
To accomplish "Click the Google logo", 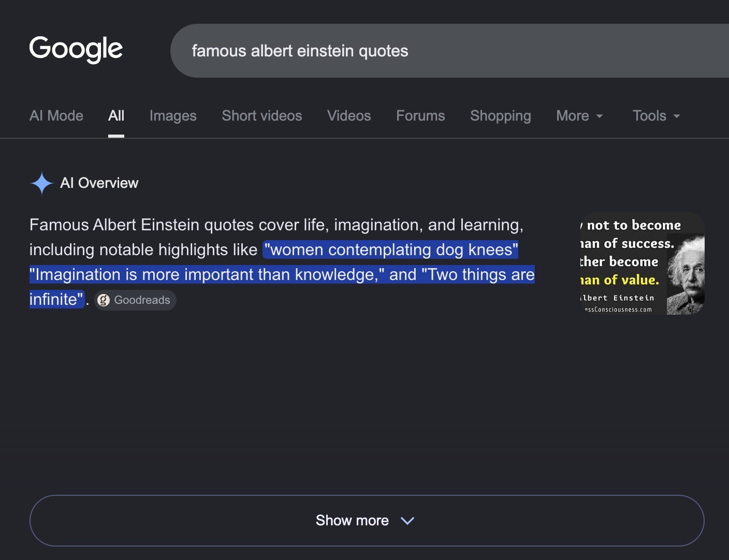I will (x=76, y=49).
